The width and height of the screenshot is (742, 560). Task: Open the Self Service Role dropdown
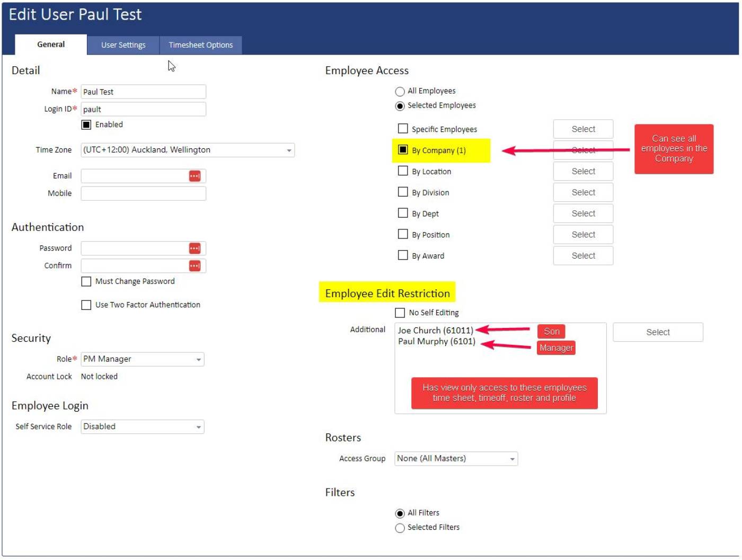199,427
